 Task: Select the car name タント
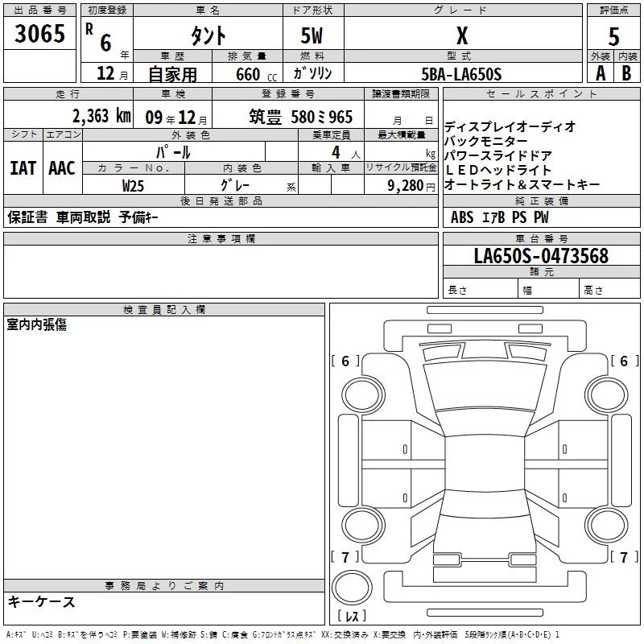tap(207, 36)
